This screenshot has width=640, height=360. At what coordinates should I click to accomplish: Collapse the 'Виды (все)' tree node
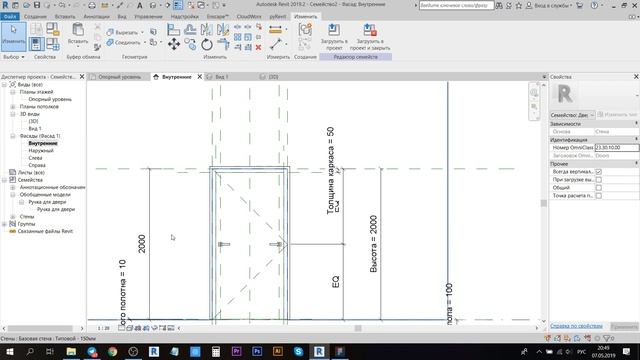4,84
